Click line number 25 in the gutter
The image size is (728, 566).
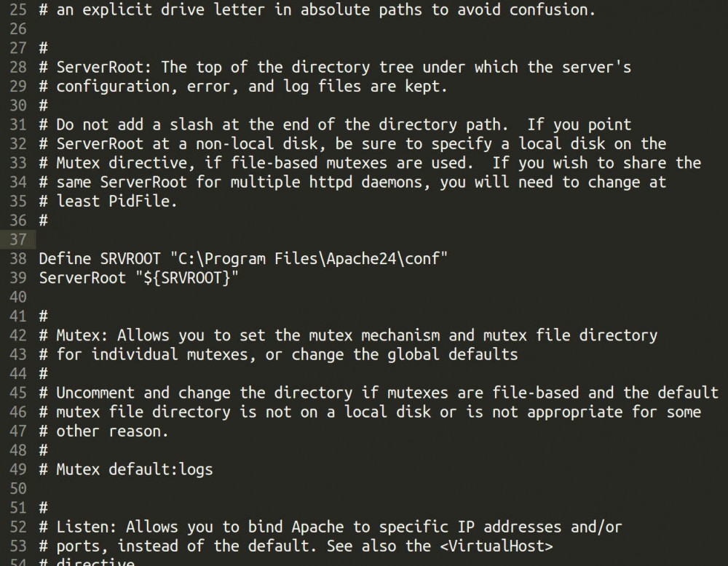pos(19,10)
